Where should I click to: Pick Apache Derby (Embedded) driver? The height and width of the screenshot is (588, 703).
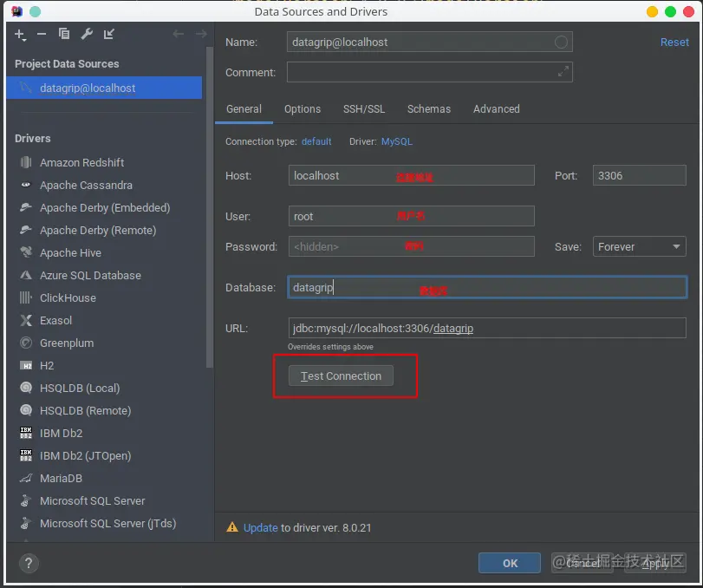tap(104, 207)
